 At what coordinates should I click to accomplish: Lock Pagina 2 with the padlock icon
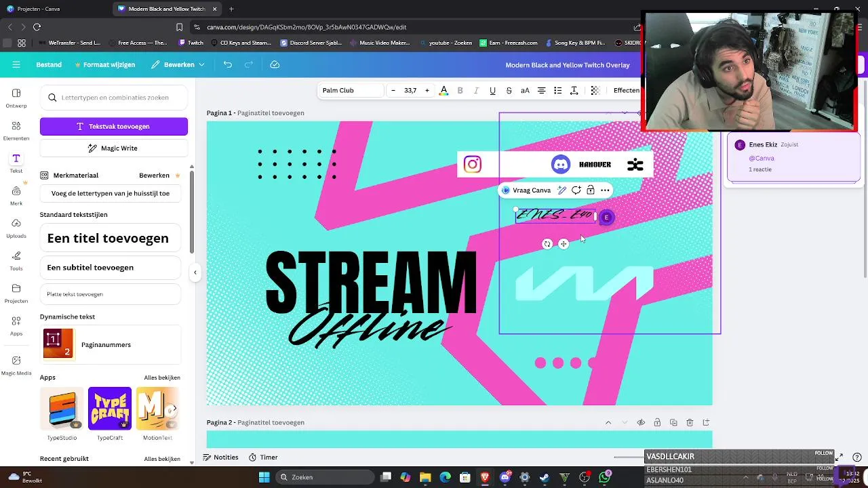tap(657, 422)
